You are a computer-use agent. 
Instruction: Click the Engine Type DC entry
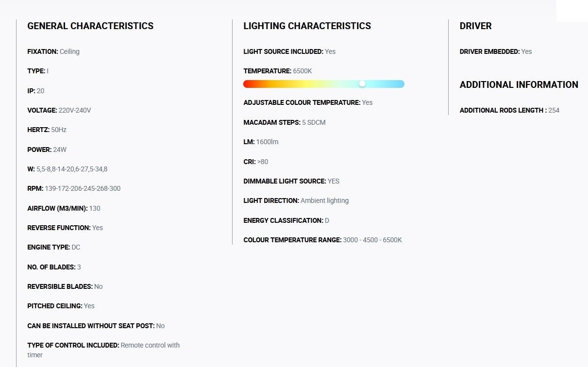(x=54, y=247)
